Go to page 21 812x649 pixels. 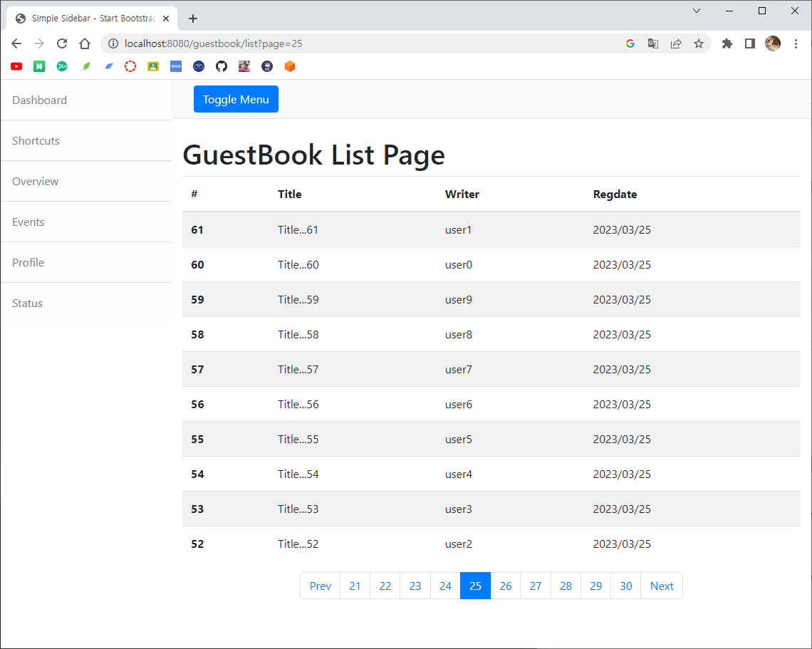pos(355,586)
